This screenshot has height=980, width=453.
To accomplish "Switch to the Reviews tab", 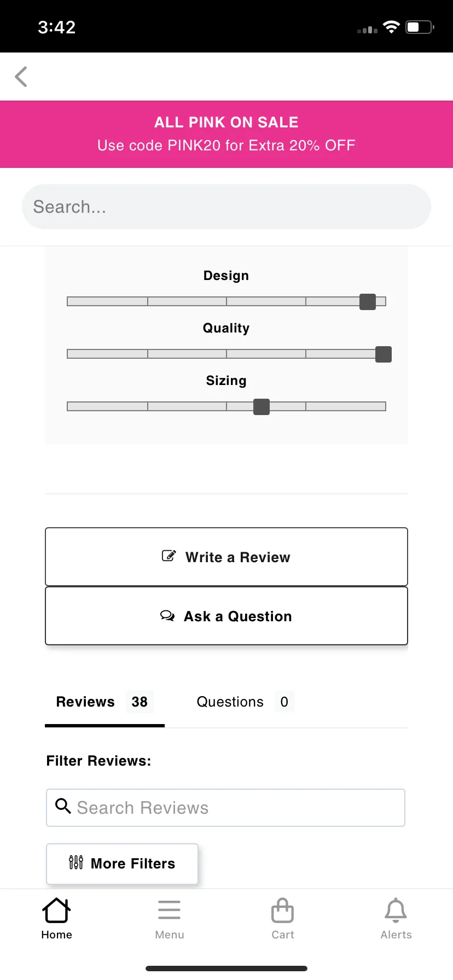I will (104, 702).
